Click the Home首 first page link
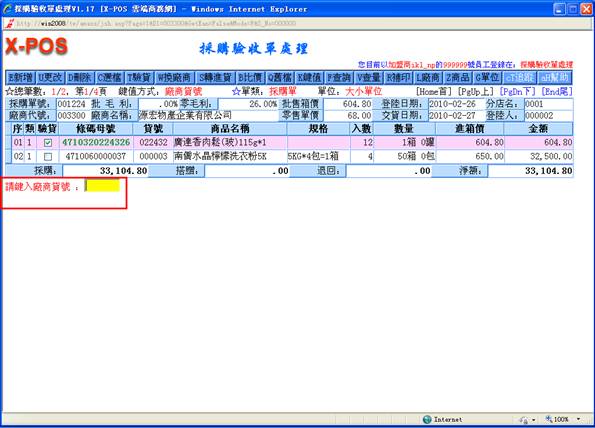Screen dimensions: 595x428 pyautogui.click(x=434, y=91)
